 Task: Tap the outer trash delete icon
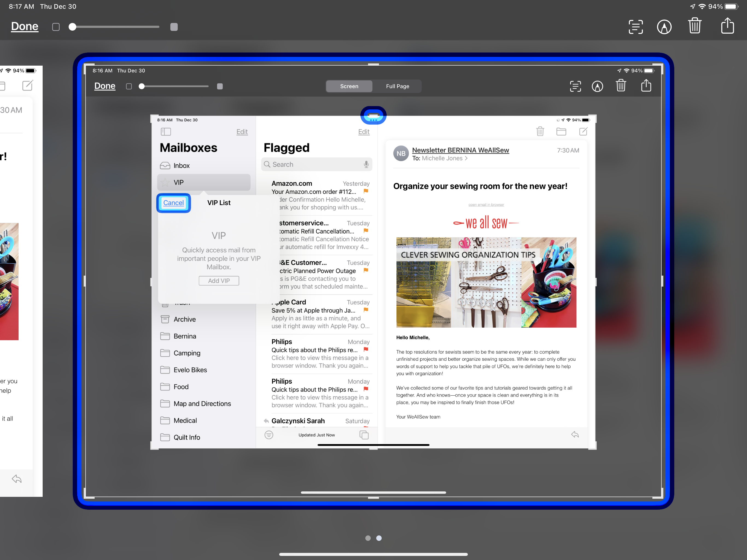[695, 26]
